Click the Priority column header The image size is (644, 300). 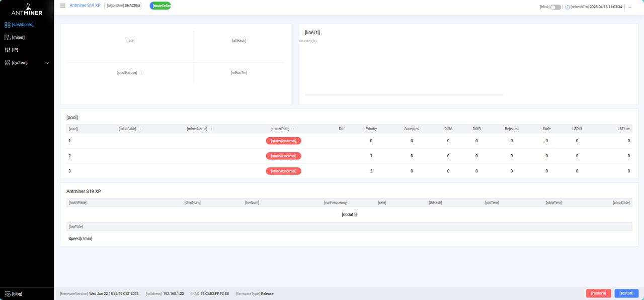tap(371, 129)
